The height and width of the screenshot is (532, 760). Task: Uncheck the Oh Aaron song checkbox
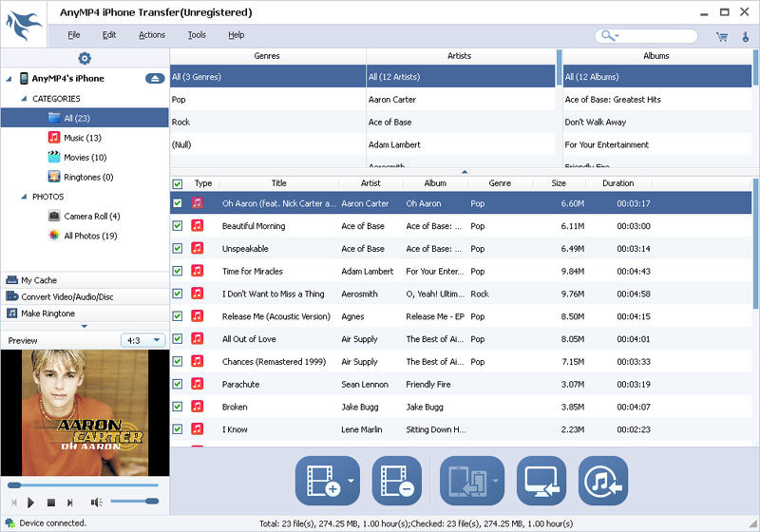coord(178,203)
